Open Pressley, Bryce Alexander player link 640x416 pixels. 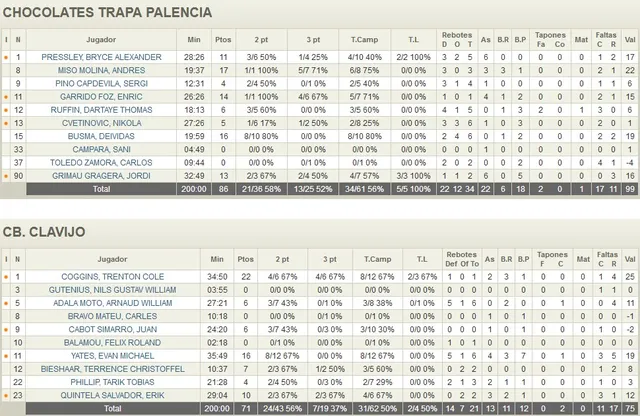101,58
